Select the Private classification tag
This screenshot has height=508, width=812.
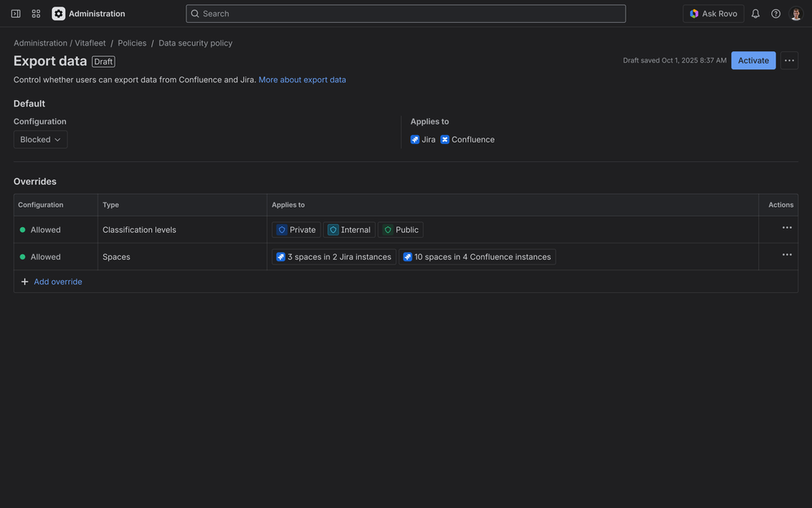(x=296, y=230)
